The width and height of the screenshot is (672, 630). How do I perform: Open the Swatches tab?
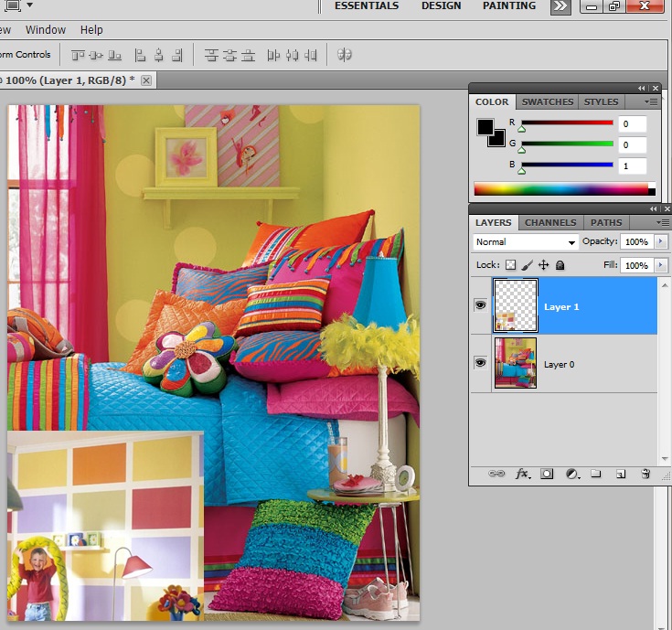[x=548, y=101]
